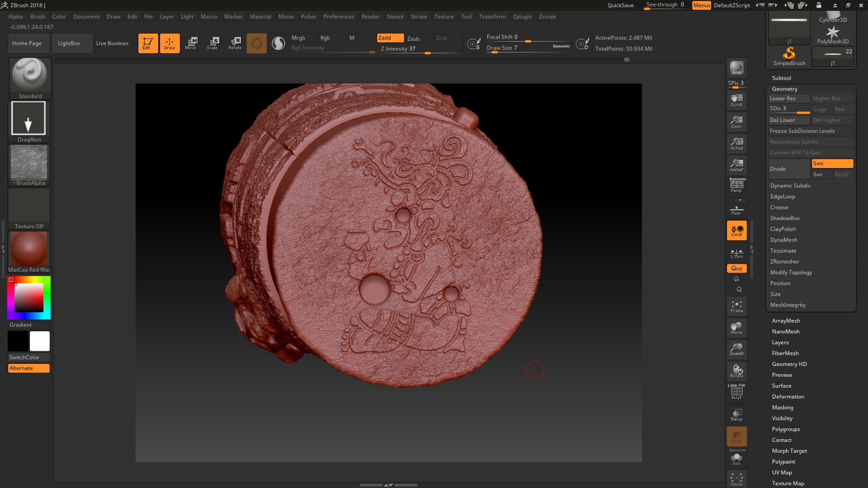Click the LightBox button
Screen dimensions: 868x488
69,43
